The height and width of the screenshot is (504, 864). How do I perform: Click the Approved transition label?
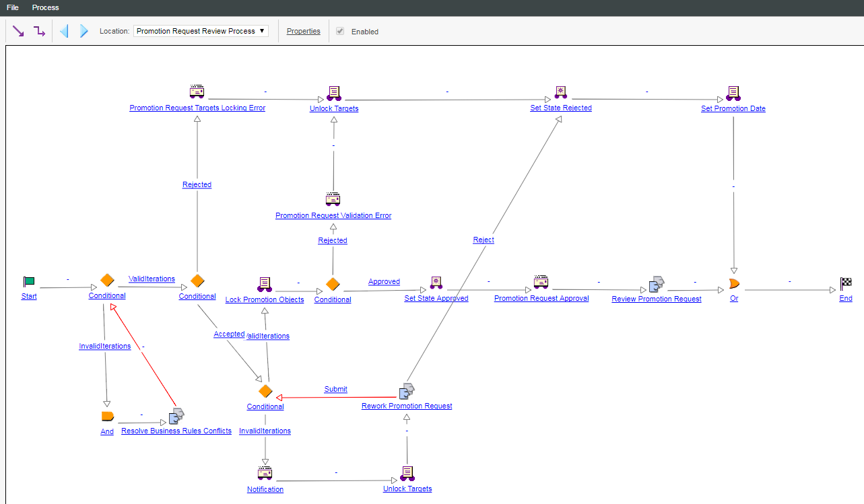click(384, 281)
